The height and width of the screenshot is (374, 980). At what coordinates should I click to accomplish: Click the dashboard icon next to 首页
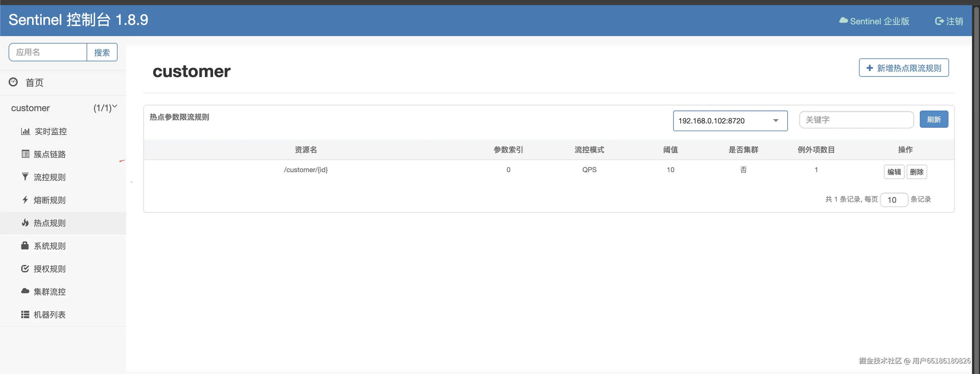tap(13, 82)
